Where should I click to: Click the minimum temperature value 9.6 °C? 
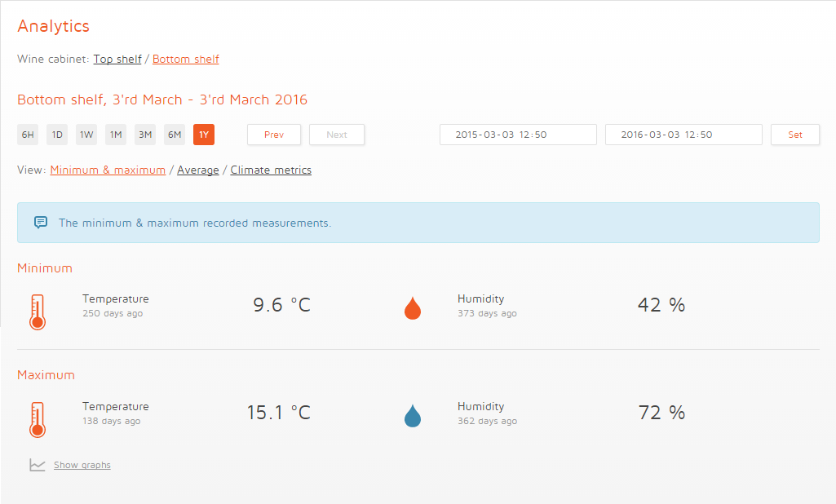pos(281,305)
